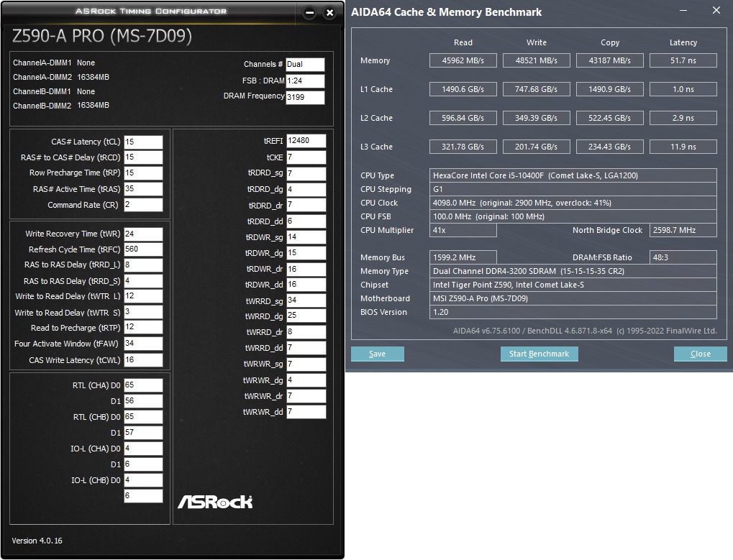Select the tRDRD_dg value field
733x560 pixels.
pos(306,189)
